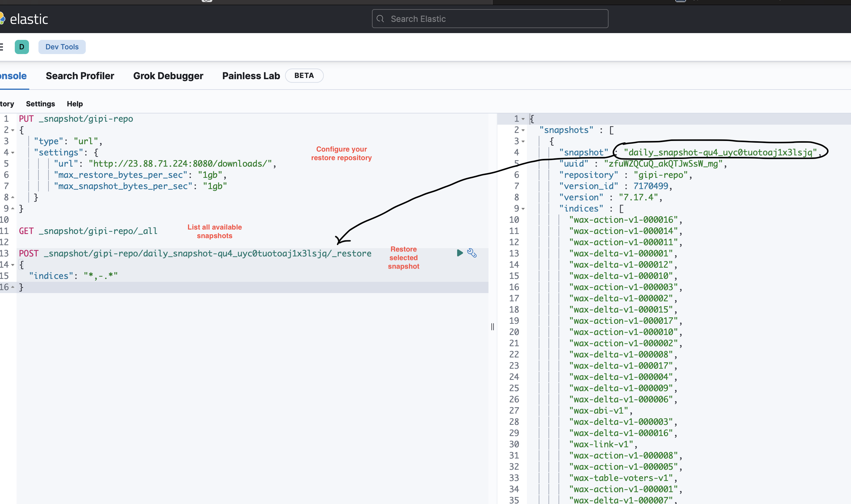Click index wax-delta-v1-000001 in response
Viewport: 851px width, 504px height.
[x=621, y=253]
